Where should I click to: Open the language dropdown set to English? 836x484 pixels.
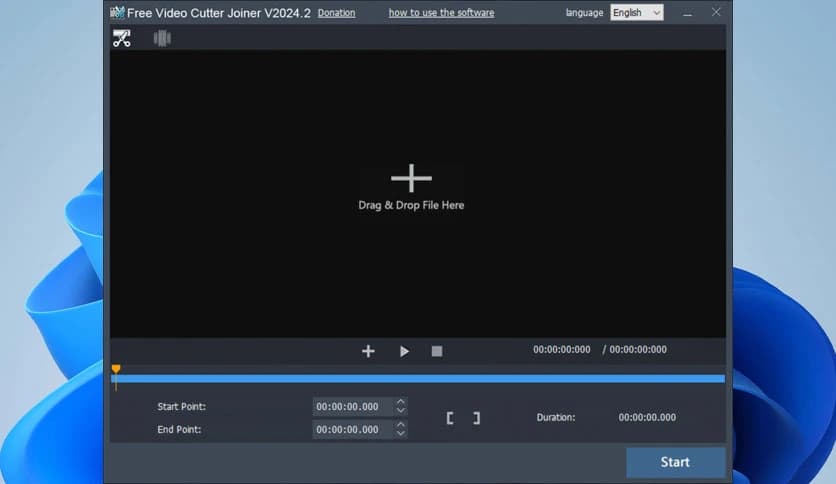point(637,13)
